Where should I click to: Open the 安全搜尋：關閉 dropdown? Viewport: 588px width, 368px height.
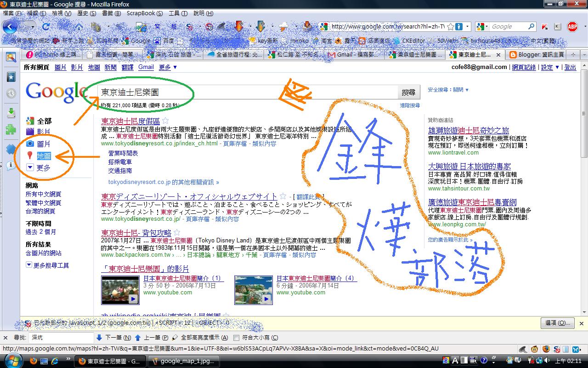coord(448,90)
